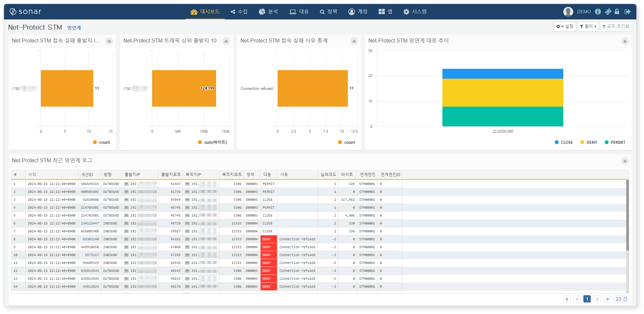Go to last page of log
Image resolution: width=644 pixels, height=314 pixels.
(x=607, y=299)
